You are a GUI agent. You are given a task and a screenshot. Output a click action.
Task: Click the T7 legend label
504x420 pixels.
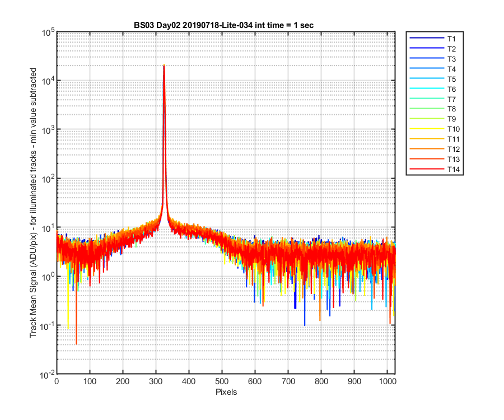click(x=451, y=99)
